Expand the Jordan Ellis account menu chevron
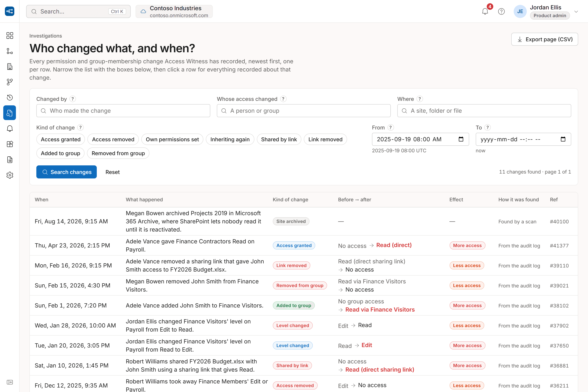The height and width of the screenshot is (392, 588). [576, 11]
